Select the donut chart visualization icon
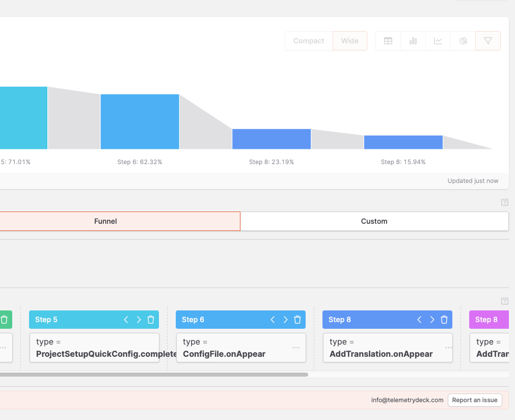Viewport: 515px width, 420px height. click(x=463, y=41)
